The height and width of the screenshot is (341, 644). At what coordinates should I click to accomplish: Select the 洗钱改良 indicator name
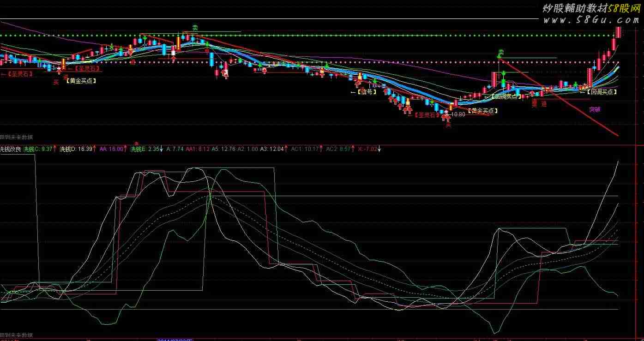point(10,149)
